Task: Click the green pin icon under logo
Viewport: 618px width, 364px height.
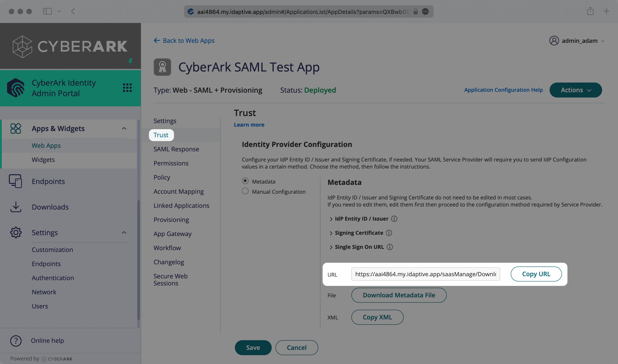Action: [x=130, y=61]
